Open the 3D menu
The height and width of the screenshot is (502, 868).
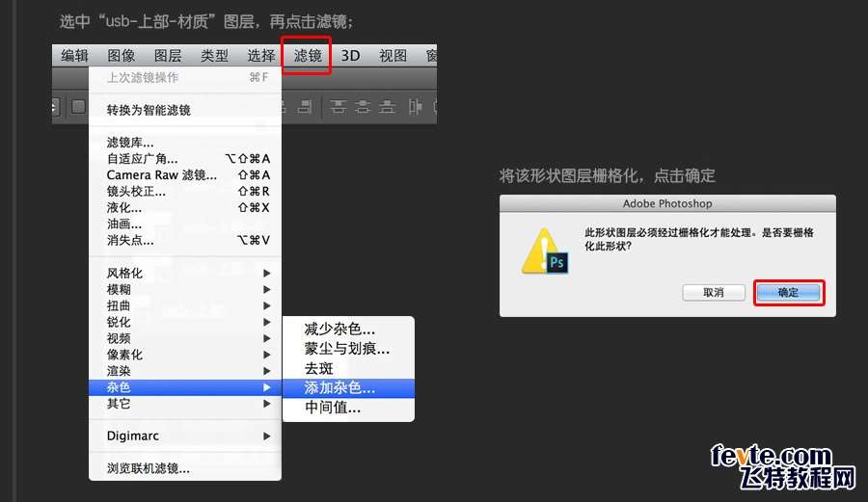[350, 55]
